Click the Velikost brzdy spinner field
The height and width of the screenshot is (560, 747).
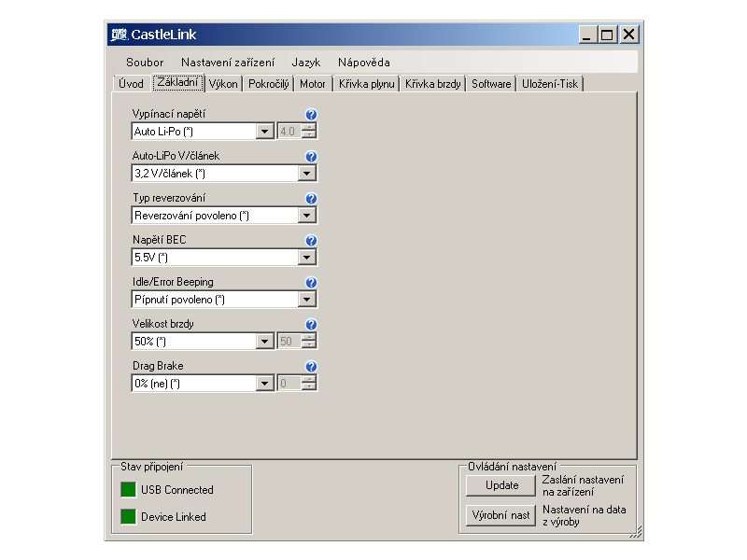[289, 342]
